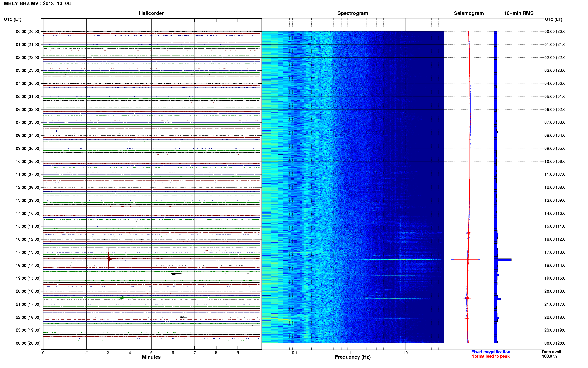This screenshot has width=588, height=368.
Task: Click the minute 0 tick label
Action: [43, 353]
